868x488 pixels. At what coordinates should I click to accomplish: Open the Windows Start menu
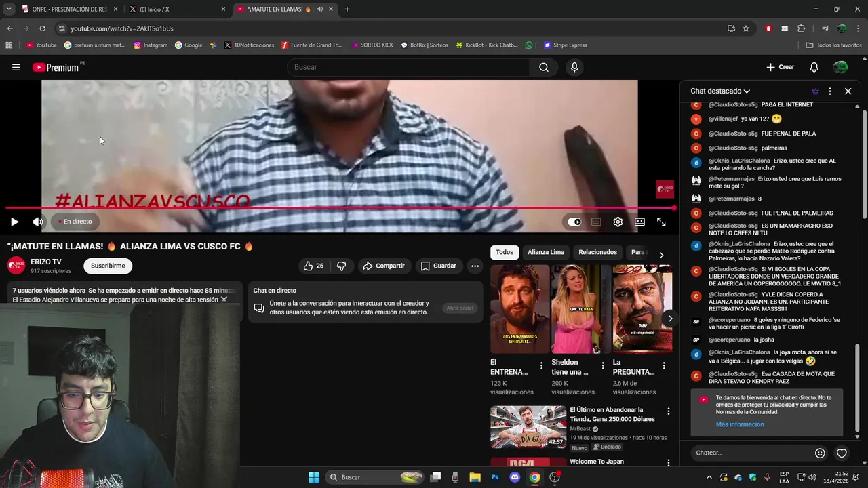point(314,477)
